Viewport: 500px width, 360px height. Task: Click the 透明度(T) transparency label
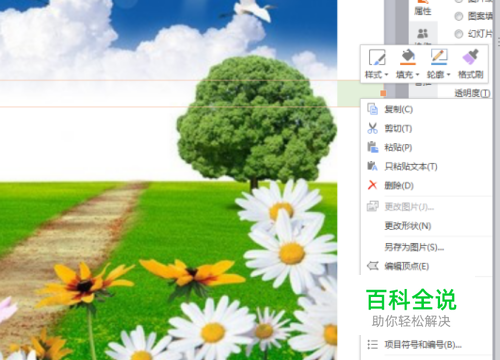click(472, 93)
